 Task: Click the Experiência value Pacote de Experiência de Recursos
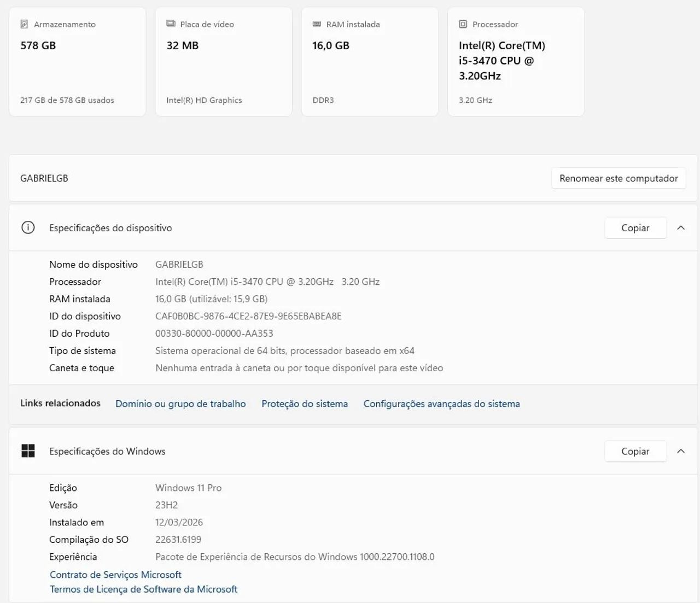point(295,557)
